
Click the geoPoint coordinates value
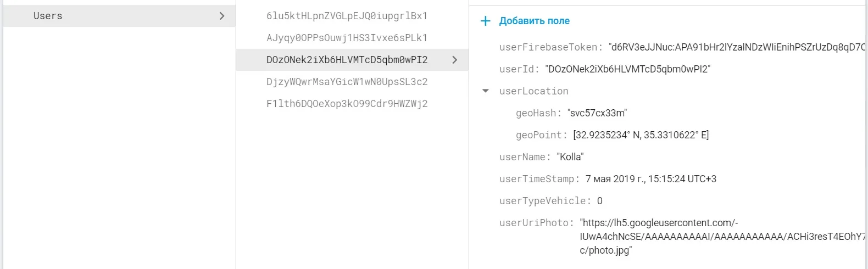click(x=641, y=135)
